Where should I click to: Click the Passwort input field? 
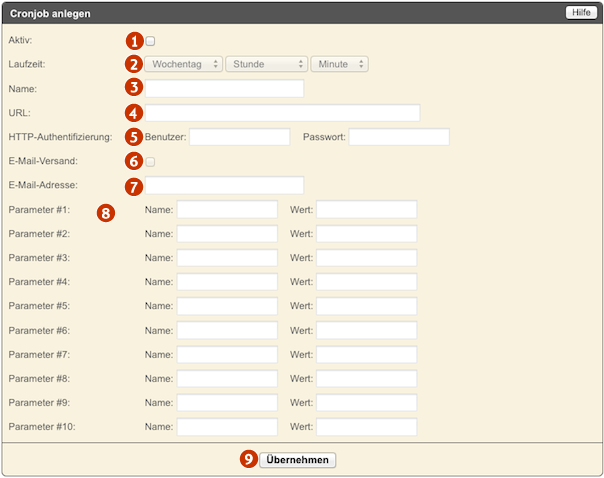399,137
